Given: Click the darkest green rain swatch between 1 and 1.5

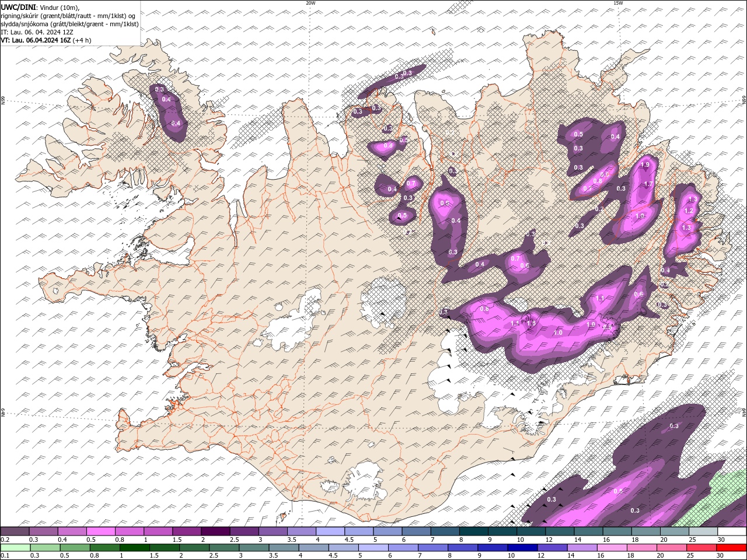Looking at the screenshot, I should [x=135, y=548].
